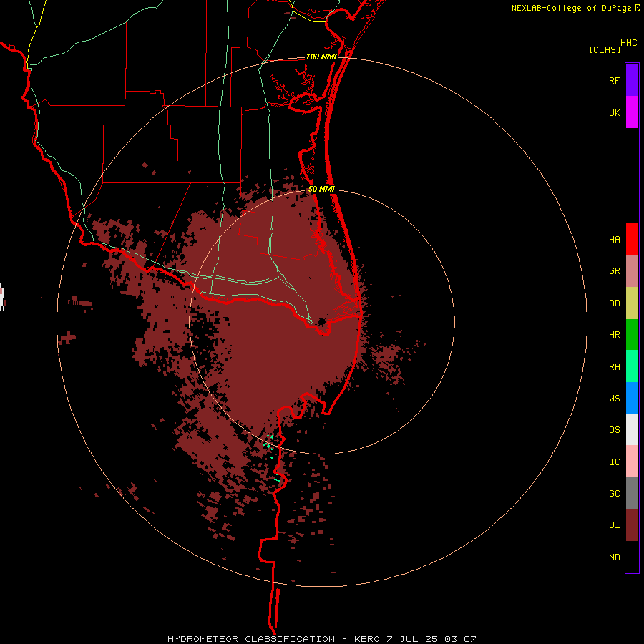Click the KBRO radar station identifier

368,639
